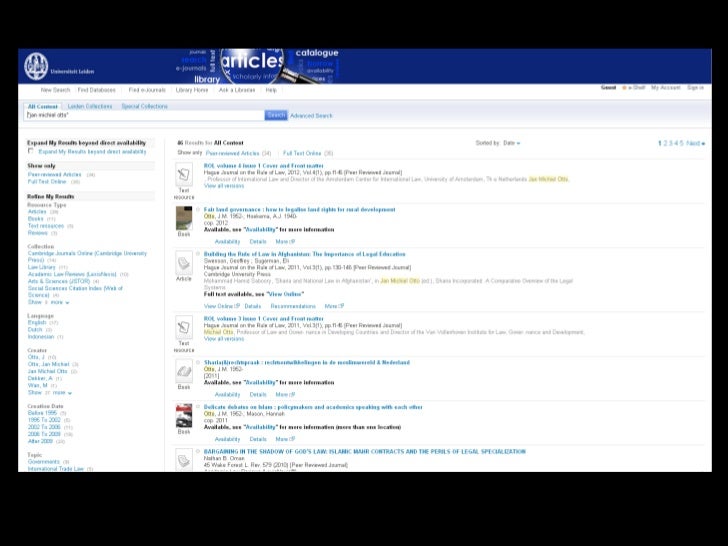Add Delicate debates on Islam to e-Shelf
728x546 pixels.
point(198,407)
